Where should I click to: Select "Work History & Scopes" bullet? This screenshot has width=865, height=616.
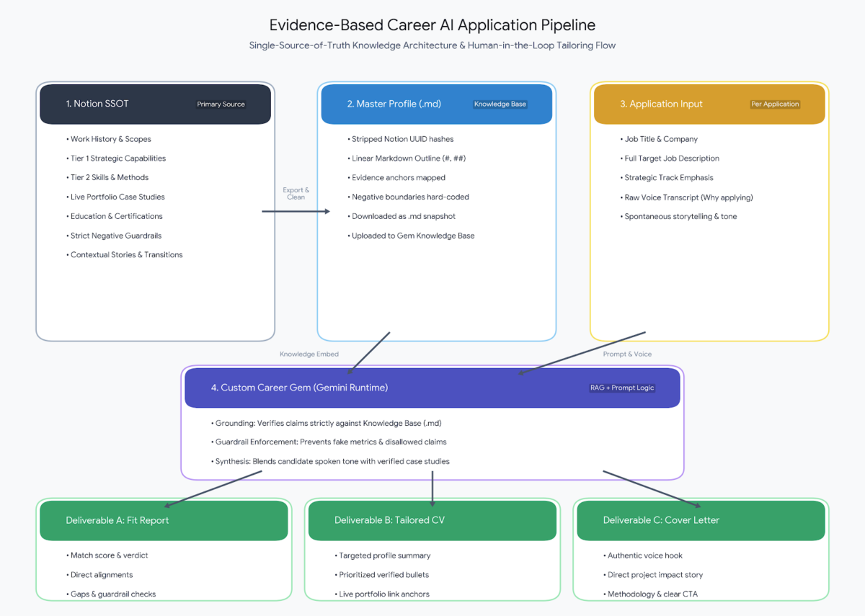109,139
